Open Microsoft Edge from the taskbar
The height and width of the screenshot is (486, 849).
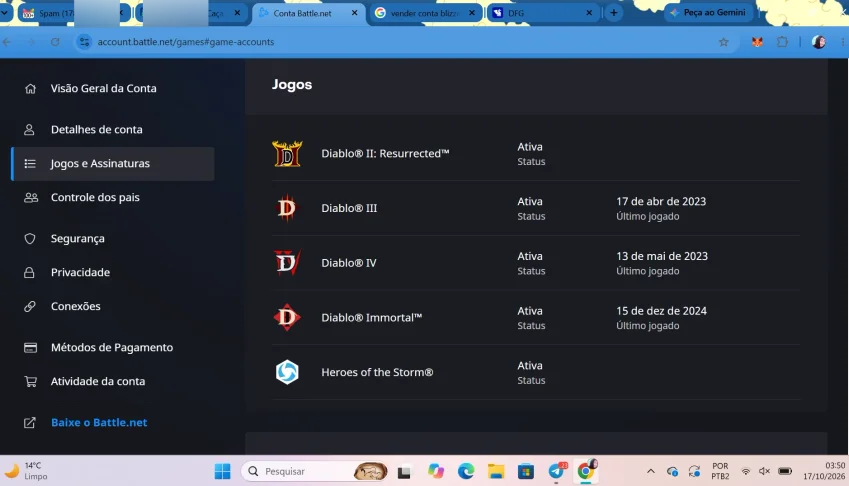[466, 471]
